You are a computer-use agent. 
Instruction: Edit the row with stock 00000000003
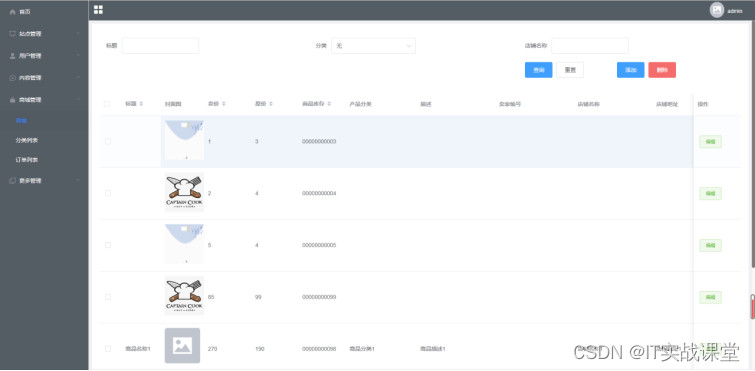710,141
